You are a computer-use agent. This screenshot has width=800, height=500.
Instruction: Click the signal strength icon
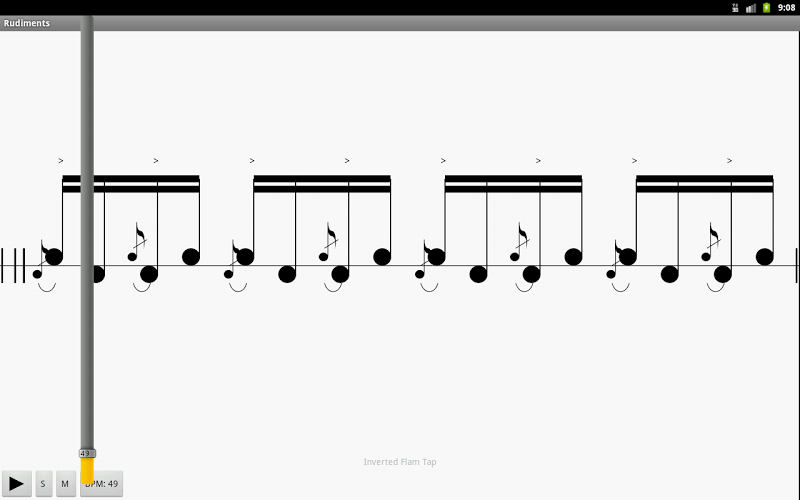751,8
